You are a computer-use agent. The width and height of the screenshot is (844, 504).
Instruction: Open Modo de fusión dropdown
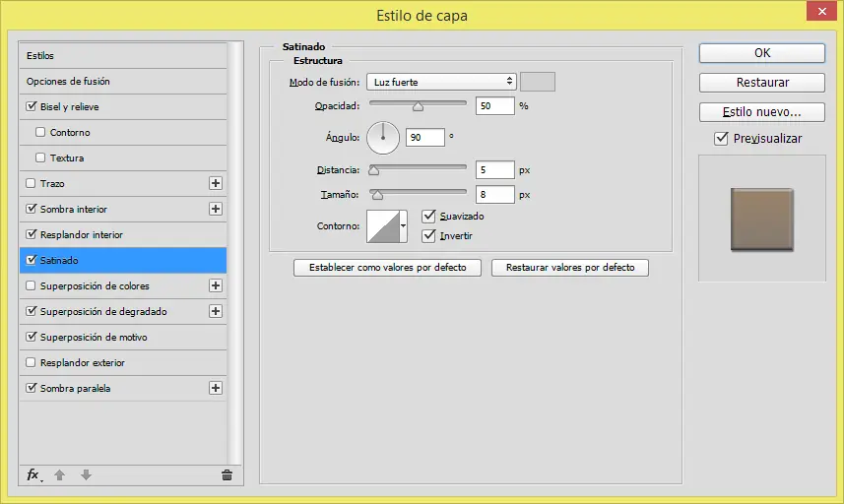(x=441, y=82)
